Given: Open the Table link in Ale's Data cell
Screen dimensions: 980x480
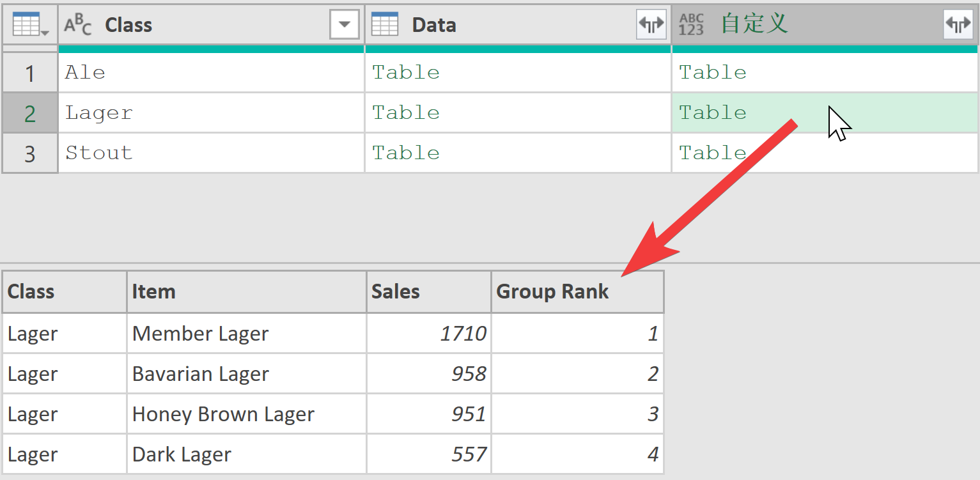Looking at the screenshot, I should point(406,72).
